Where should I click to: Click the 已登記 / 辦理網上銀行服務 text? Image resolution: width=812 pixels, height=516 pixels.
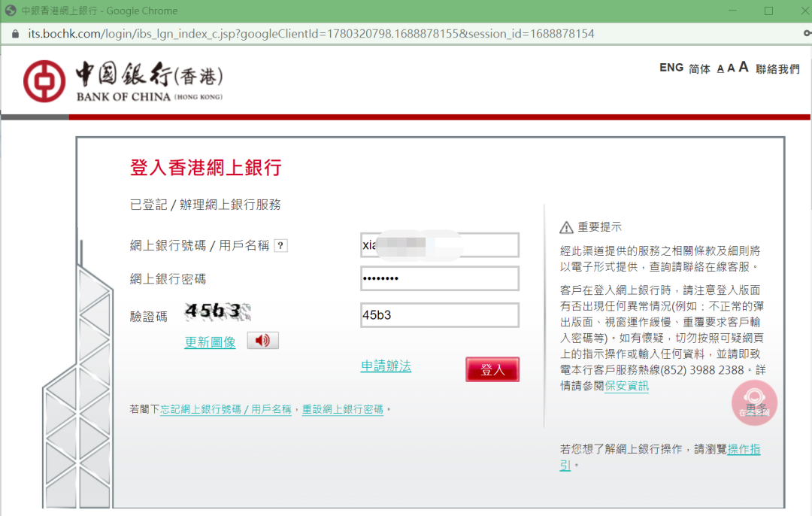tap(205, 205)
